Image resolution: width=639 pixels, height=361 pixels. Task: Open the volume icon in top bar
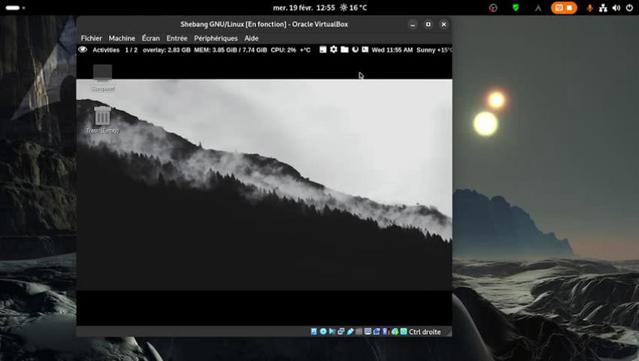pyautogui.click(x=616, y=8)
